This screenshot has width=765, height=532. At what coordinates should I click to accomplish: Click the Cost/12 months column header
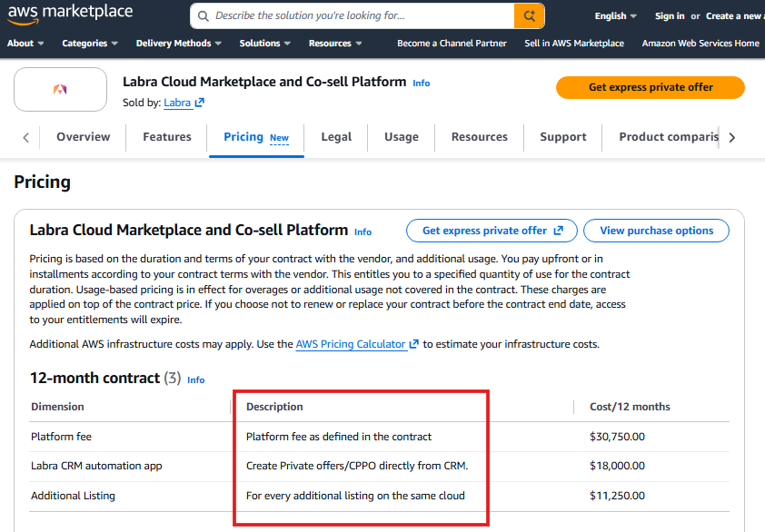(x=630, y=407)
